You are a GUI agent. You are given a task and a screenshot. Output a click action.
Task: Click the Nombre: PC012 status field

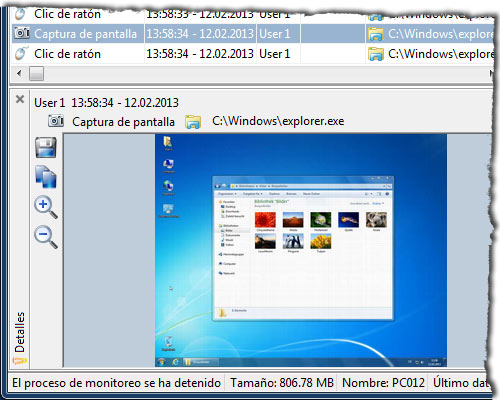click(383, 383)
